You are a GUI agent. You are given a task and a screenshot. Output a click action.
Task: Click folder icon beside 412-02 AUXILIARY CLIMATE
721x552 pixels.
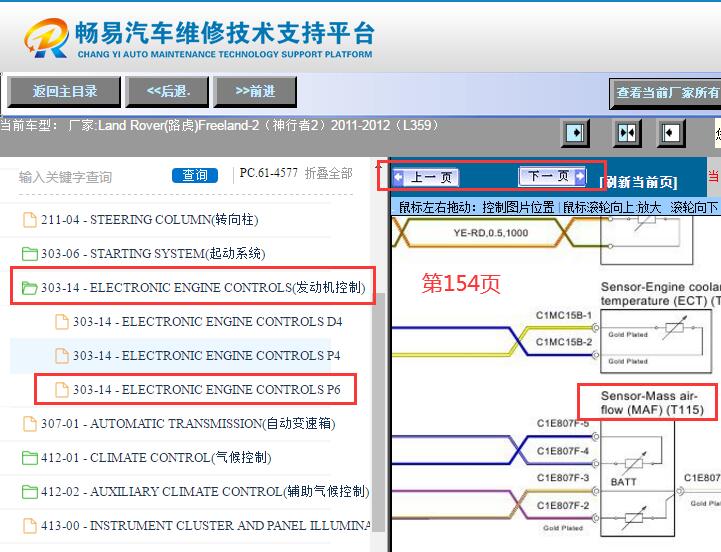[x=30, y=492]
